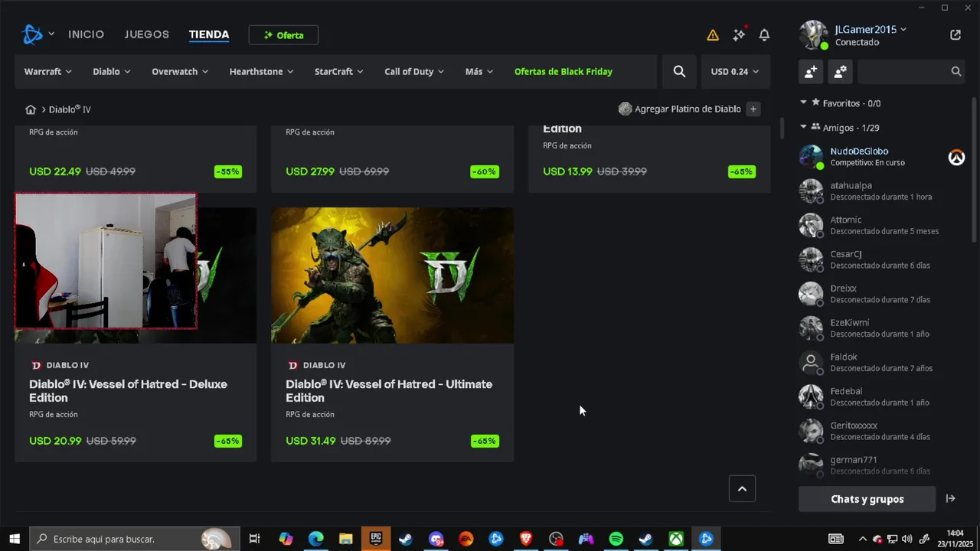Click the add friend icon

811,71
